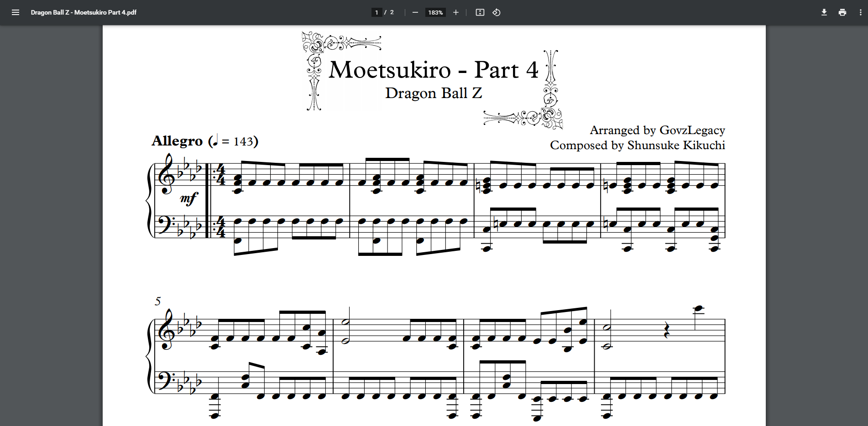Click the 183% zoom level field
868x426 pixels.
click(435, 12)
